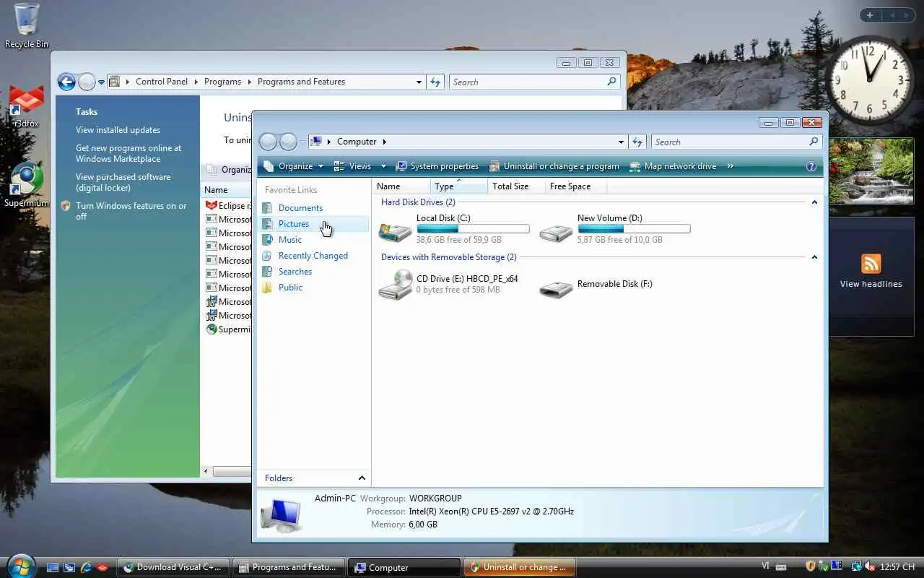The image size is (924, 578).
Task: Select the New Volume (D:) drive icon
Action: click(x=556, y=230)
